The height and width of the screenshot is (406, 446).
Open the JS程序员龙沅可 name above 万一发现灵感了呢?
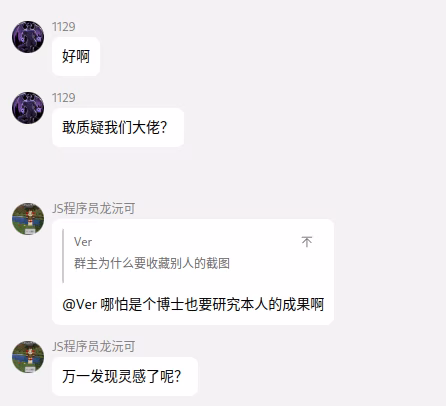(94, 347)
